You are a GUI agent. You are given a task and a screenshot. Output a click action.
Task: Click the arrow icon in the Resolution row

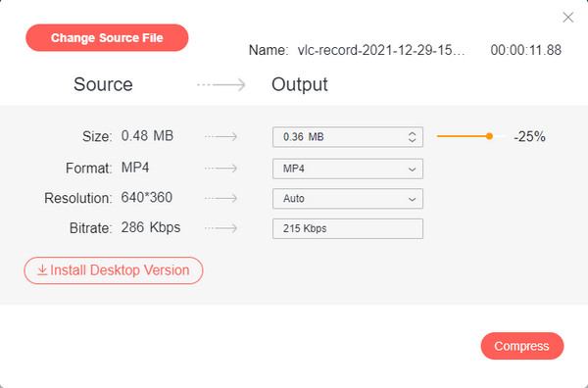tap(220, 198)
